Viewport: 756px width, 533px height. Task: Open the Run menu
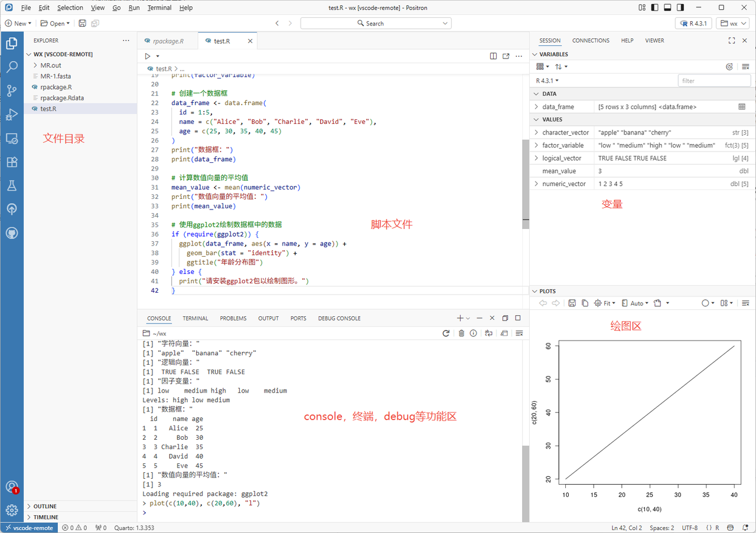[134, 8]
